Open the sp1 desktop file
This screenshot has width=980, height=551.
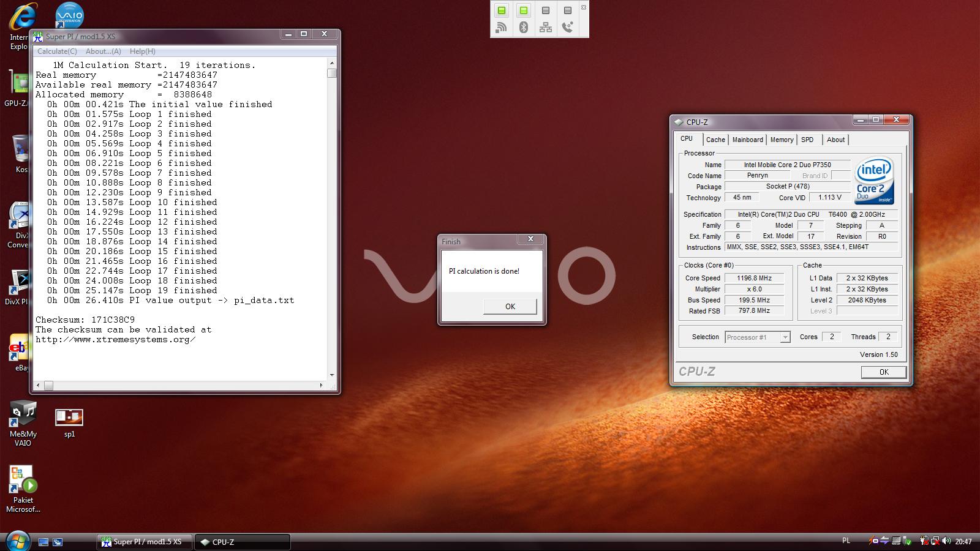(x=69, y=423)
